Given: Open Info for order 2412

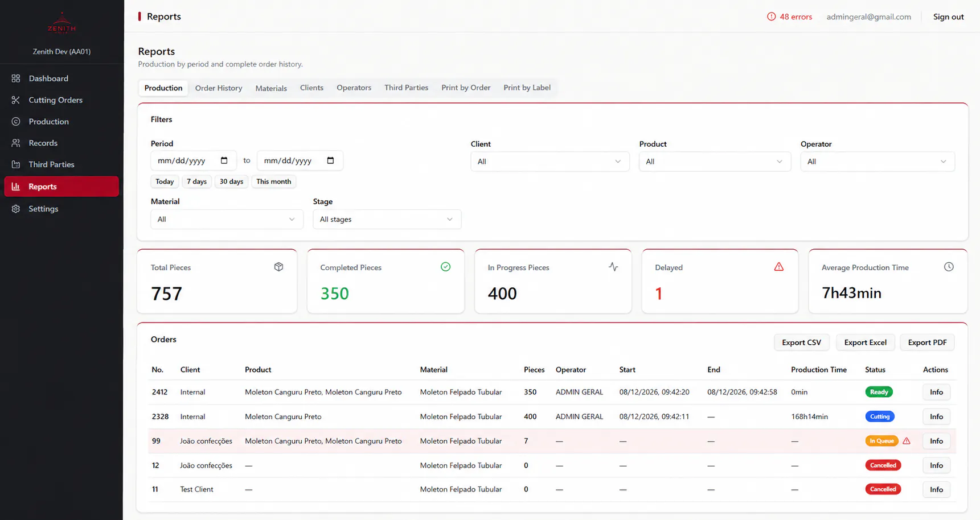Looking at the screenshot, I should pyautogui.click(x=936, y=392).
